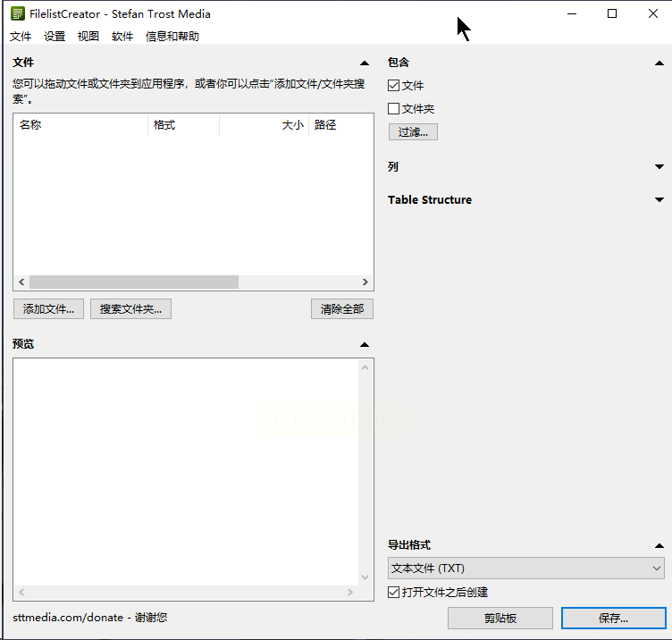Click the 列 section heading
This screenshot has width=672, height=640.
[393, 166]
